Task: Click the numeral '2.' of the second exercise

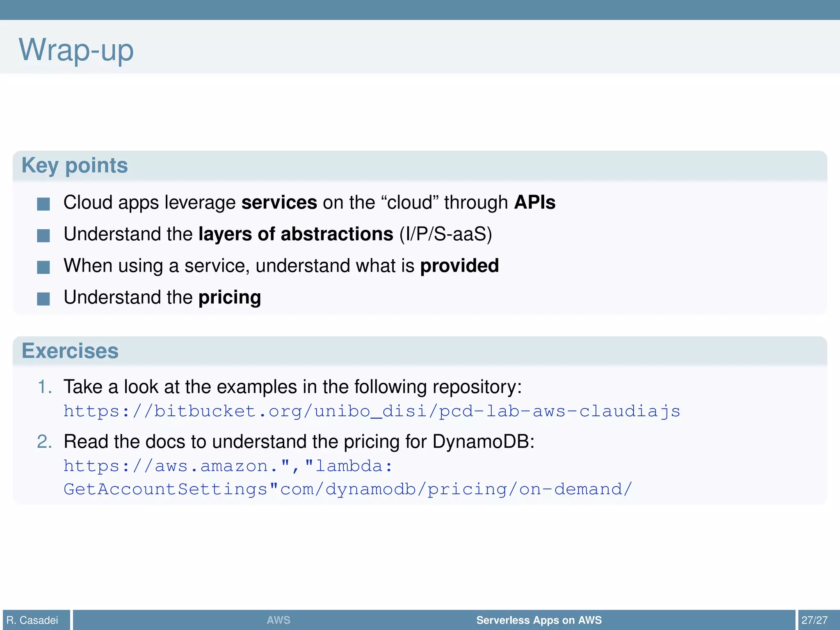Action: click(x=45, y=442)
